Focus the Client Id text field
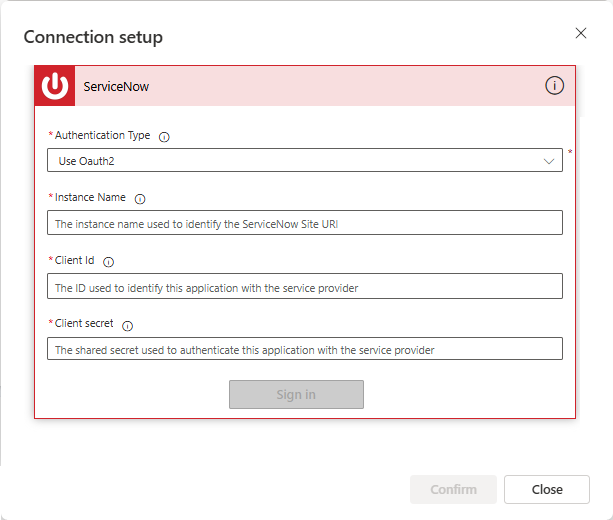The width and height of the screenshot is (613, 520). click(304, 286)
